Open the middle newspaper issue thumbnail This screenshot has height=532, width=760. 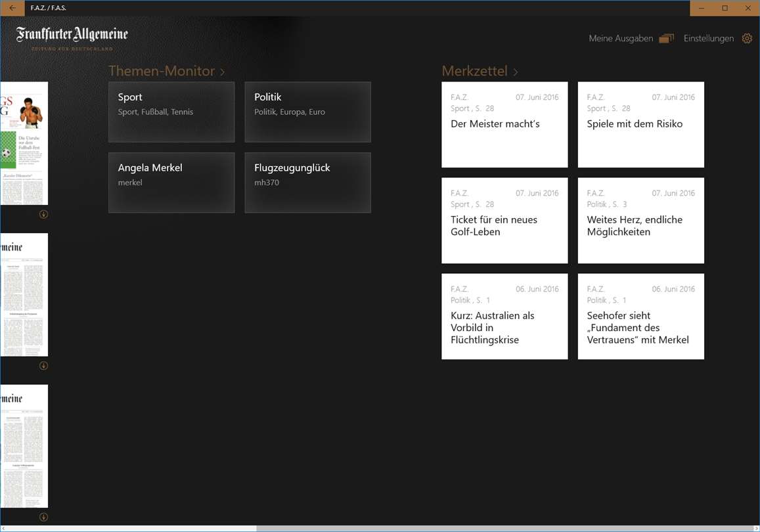(24, 295)
